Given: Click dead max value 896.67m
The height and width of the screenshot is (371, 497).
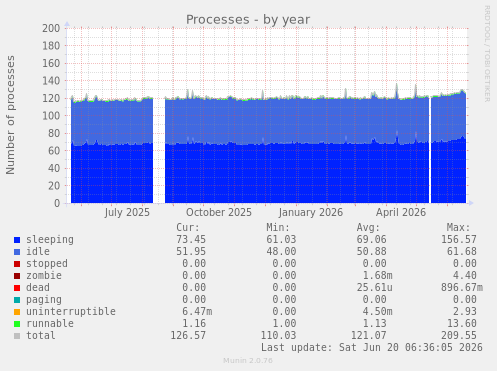Looking at the screenshot, I should (x=462, y=287).
